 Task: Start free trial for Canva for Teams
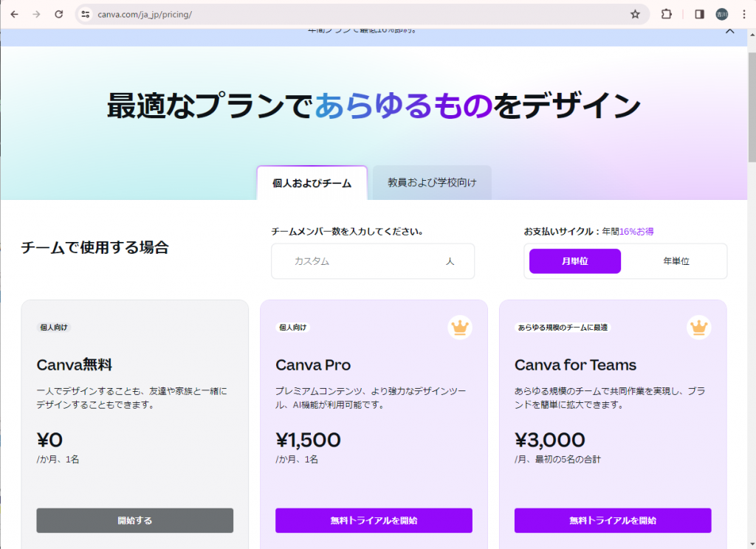coord(613,520)
